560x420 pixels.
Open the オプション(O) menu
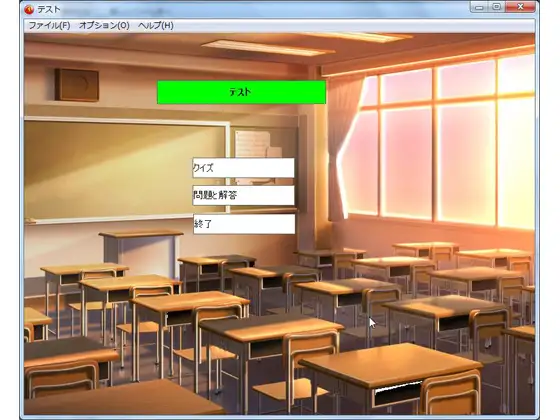(104, 26)
